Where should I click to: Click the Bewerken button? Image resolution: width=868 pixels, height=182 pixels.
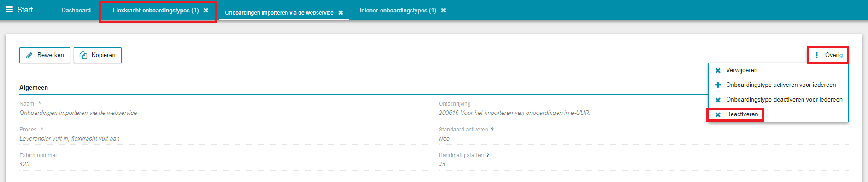click(x=45, y=55)
